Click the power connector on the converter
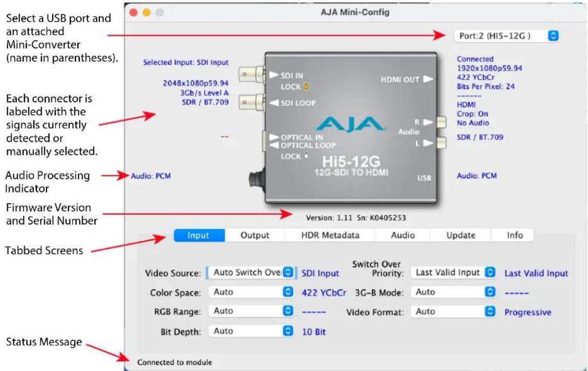This screenshot has height=371, width=588. point(257,180)
